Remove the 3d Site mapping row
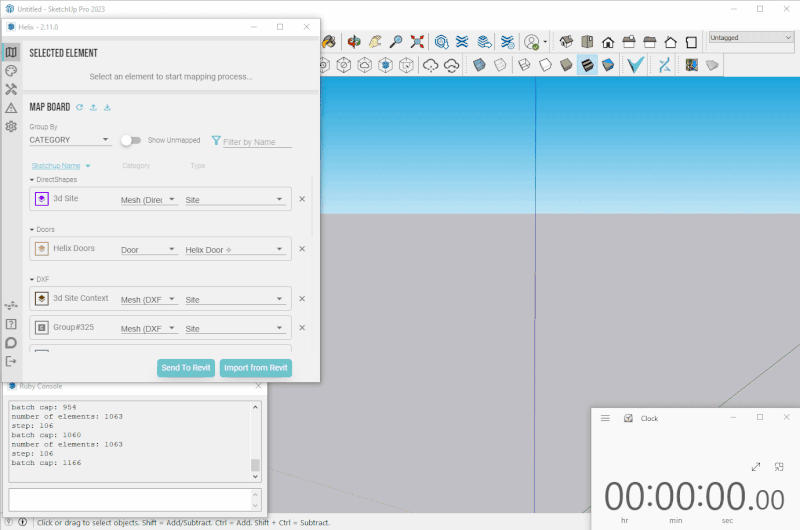The image size is (800, 530). click(x=302, y=199)
